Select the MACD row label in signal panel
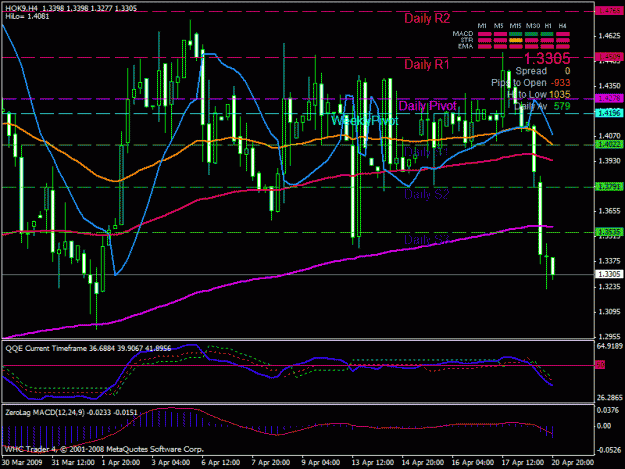625x469 pixels. [463, 34]
